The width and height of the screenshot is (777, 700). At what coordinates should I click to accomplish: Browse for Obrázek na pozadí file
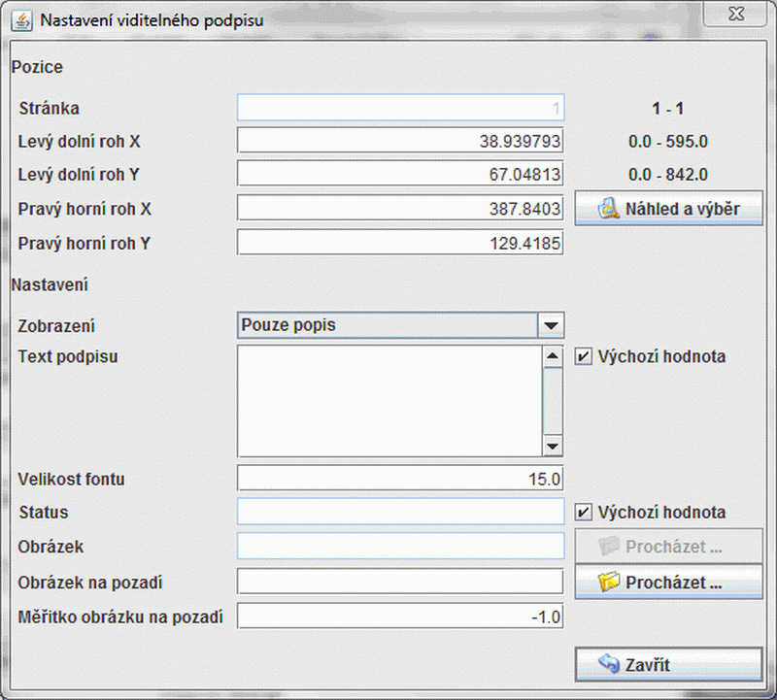668,582
